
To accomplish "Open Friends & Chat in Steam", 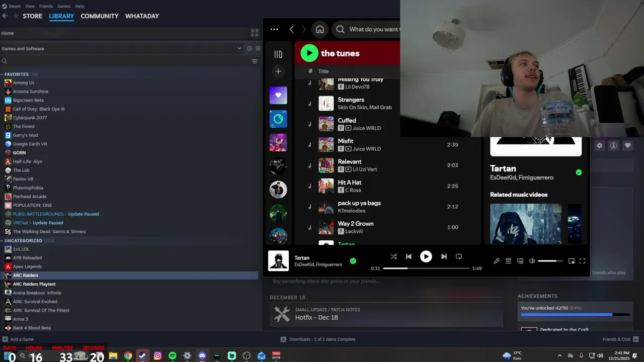I will coord(620,339).
